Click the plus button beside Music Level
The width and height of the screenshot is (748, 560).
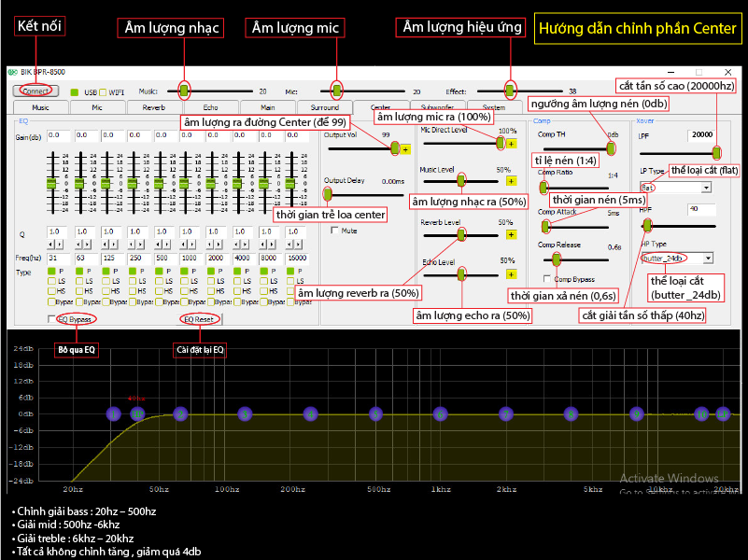[x=511, y=181]
